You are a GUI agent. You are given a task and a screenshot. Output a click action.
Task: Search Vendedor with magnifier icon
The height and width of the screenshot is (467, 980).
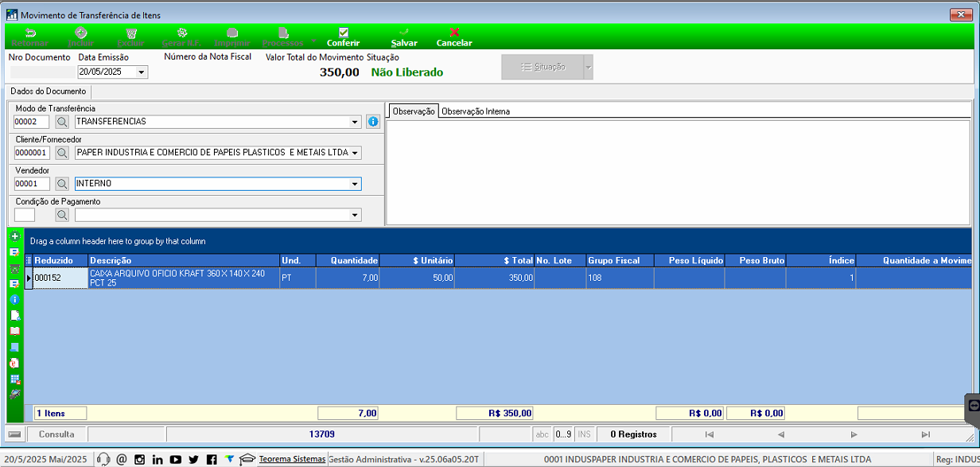coord(62,184)
